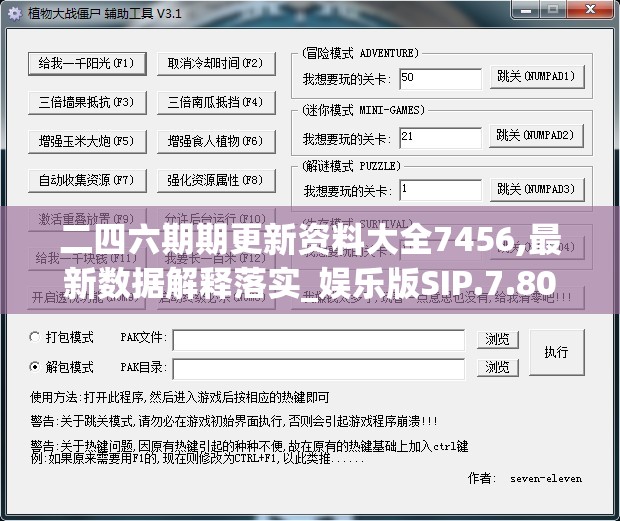Enable 增强食人植物 (F6)
This screenshot has height=521, width=620.
tap(216, 142)
